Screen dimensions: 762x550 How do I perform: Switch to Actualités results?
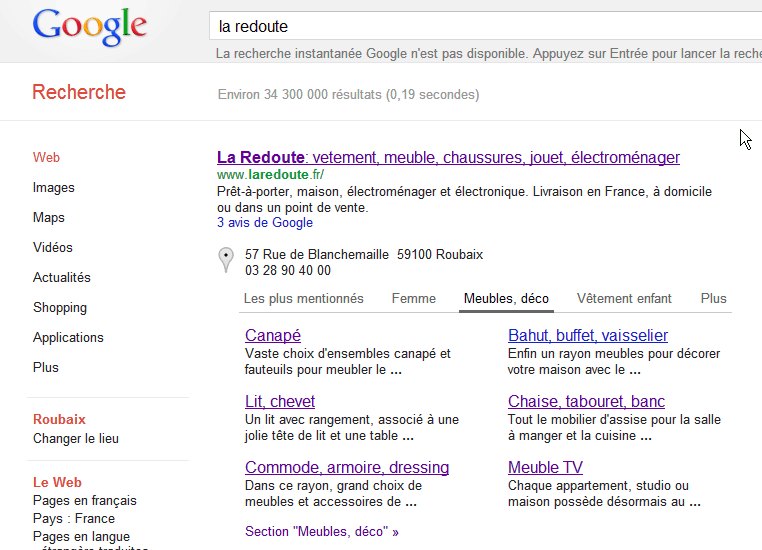tap(62, 277)
